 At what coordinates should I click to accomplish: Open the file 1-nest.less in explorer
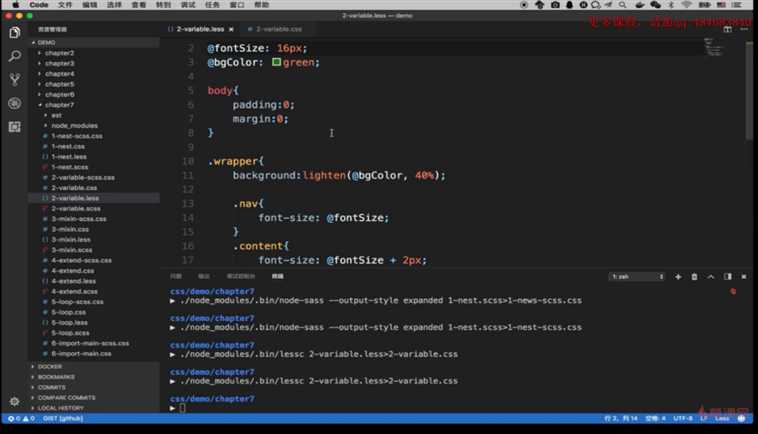point(69,157)
